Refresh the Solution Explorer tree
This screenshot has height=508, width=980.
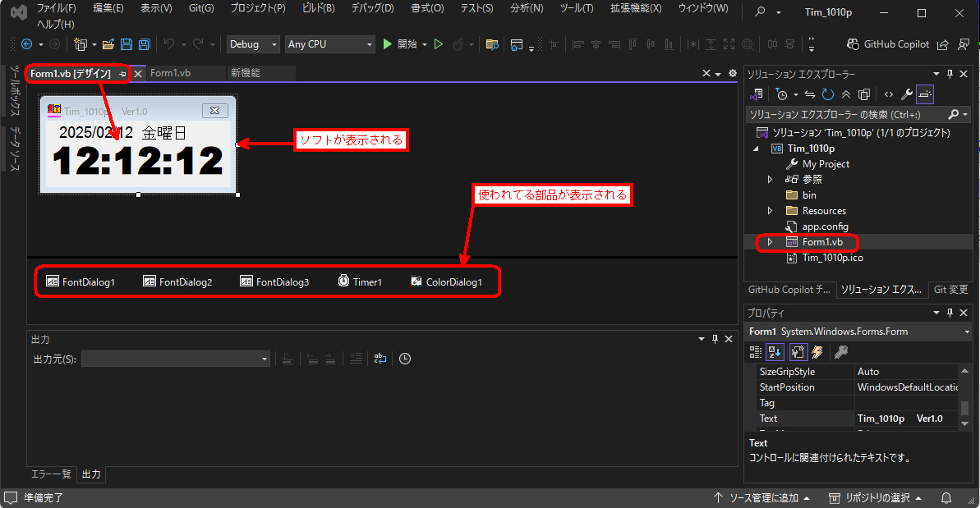(x=828, y=94)
